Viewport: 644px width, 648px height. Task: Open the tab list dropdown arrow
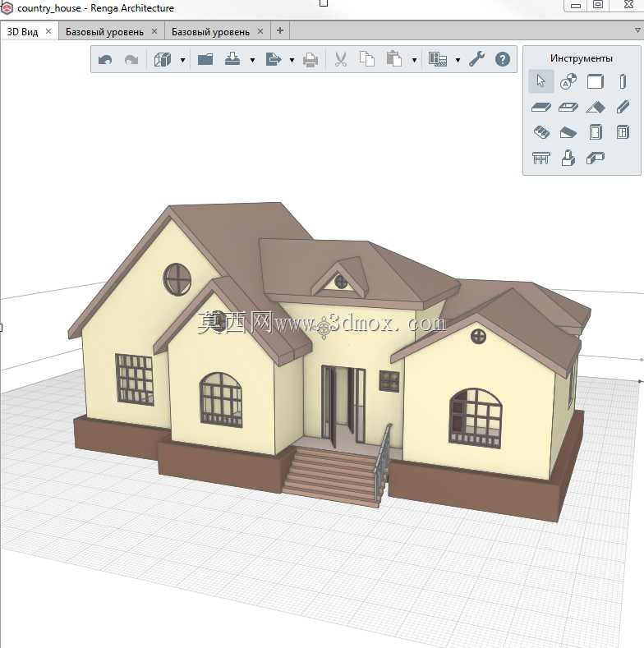637,30
